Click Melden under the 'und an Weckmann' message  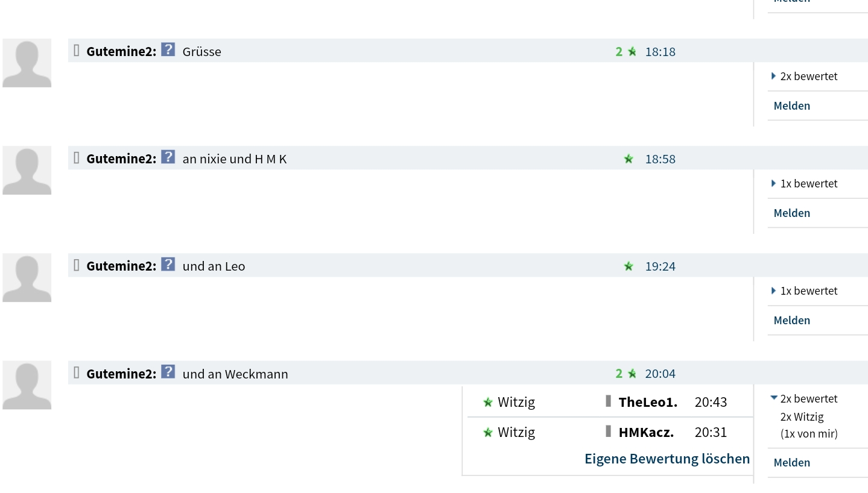[791, 463]
